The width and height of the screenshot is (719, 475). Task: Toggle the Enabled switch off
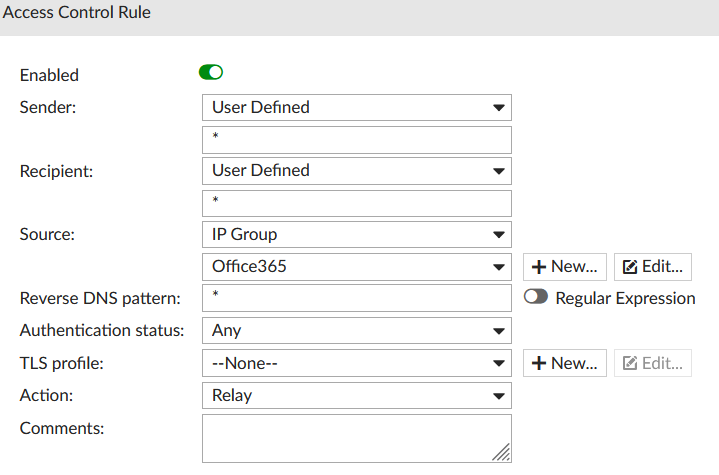[x=211, y=73]
